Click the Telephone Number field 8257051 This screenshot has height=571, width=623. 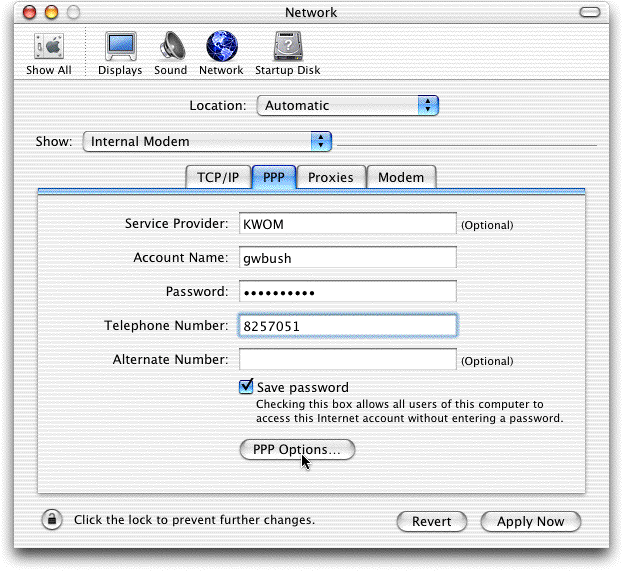click(348, 326)
